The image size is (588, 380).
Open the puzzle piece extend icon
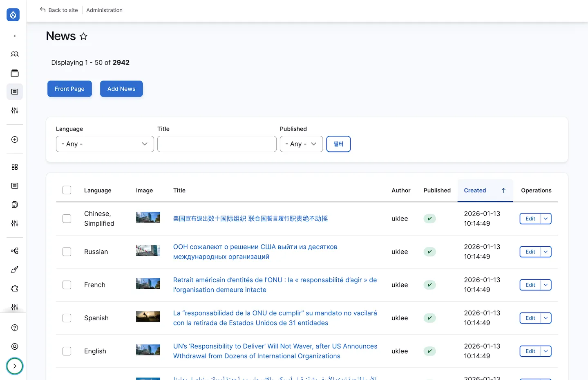click(x=15, y=288)
